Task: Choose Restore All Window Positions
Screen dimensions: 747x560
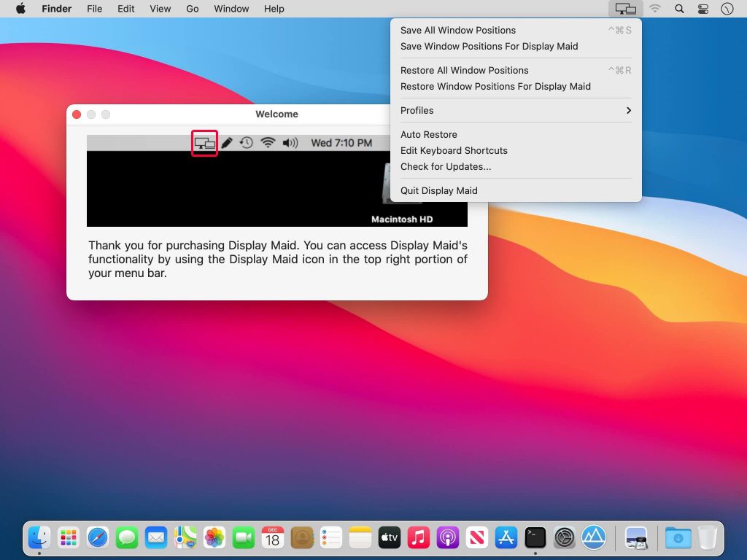Action: pyautogui.click(x=465, y=70)
